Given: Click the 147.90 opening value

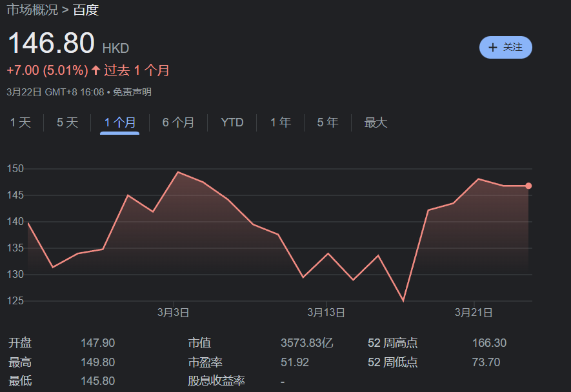Looking at the screenshot, I should (x=97, y=343).
